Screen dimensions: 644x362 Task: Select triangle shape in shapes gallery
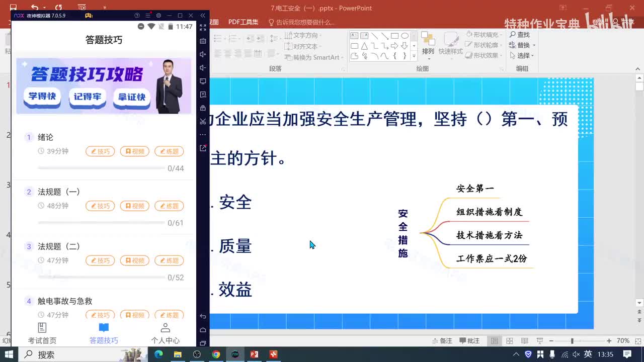point(364,46)
